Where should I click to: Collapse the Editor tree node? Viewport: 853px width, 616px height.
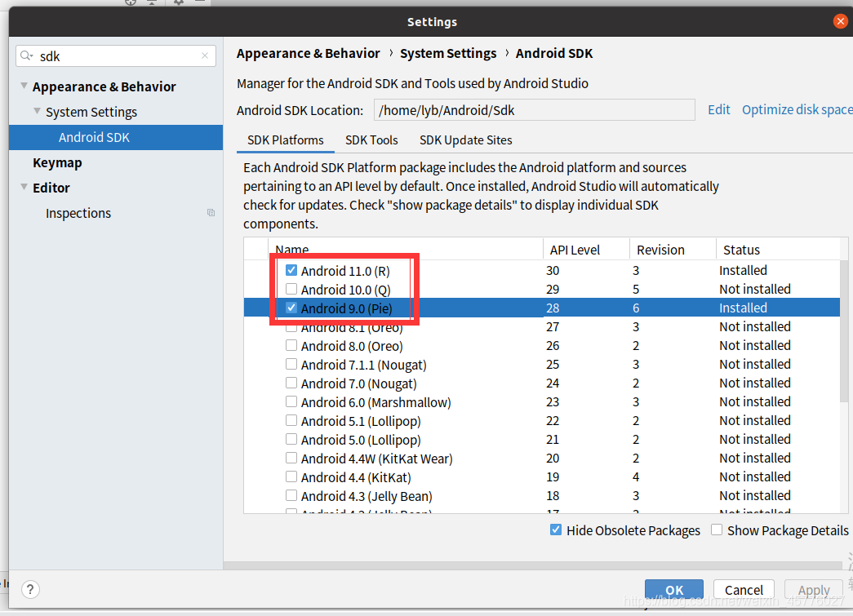click(24, 187)
